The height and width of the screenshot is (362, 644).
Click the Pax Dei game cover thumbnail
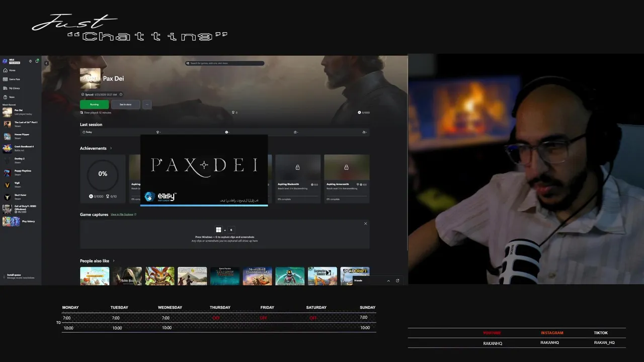[90, 78]
